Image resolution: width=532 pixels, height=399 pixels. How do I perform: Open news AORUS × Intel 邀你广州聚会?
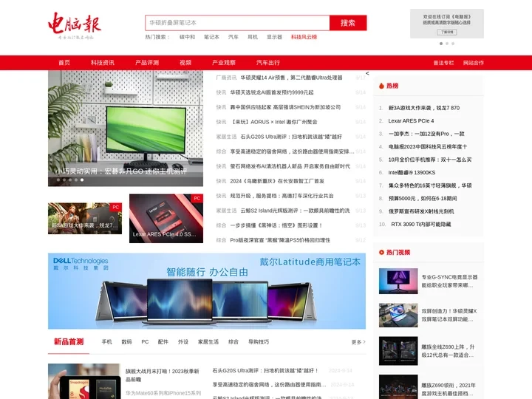(x=273, y=122)
